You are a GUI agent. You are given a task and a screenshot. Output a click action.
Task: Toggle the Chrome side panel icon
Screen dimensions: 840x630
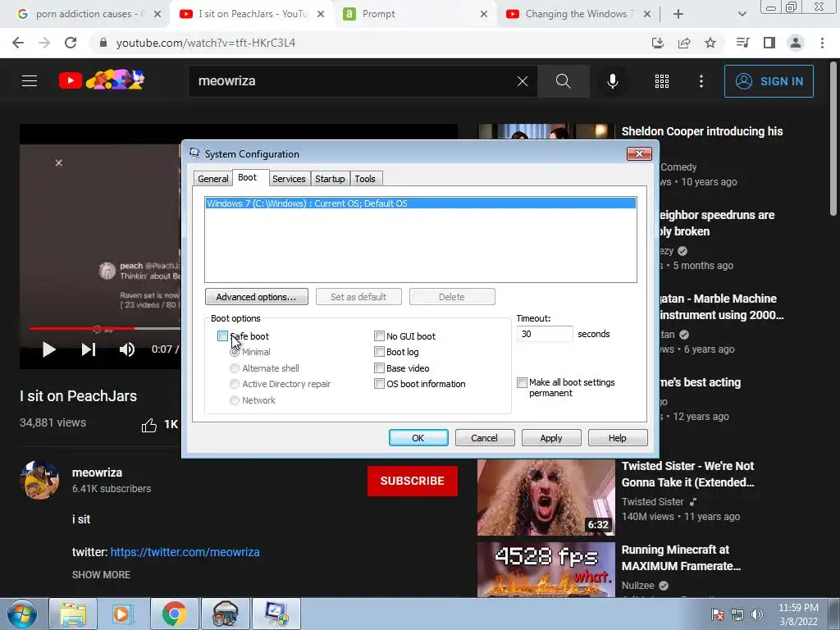click(x=769, y=43)
